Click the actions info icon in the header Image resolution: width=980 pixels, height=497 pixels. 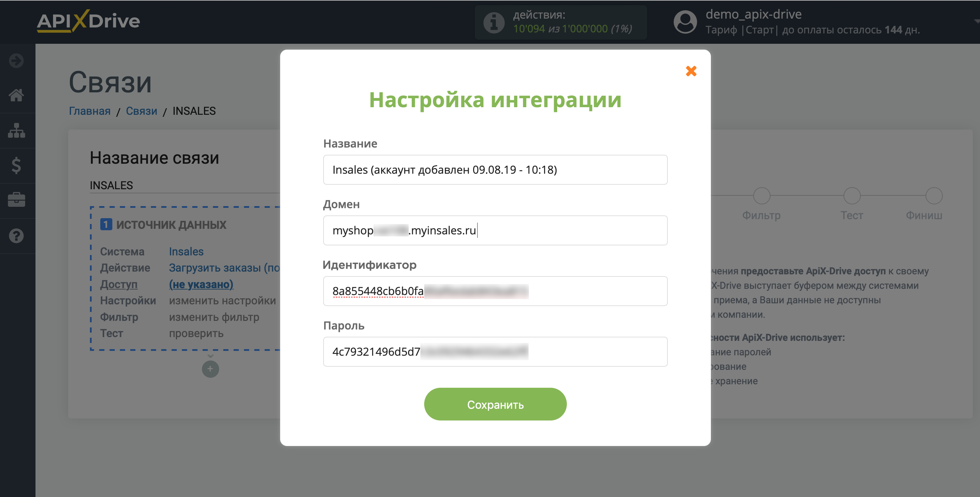point(494,22)
